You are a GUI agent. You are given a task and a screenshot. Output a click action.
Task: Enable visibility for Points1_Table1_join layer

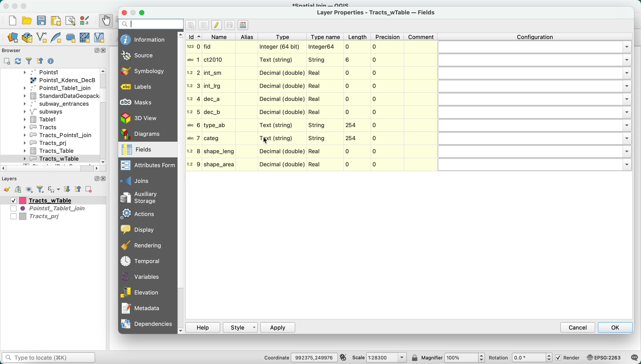coord(14,208)
